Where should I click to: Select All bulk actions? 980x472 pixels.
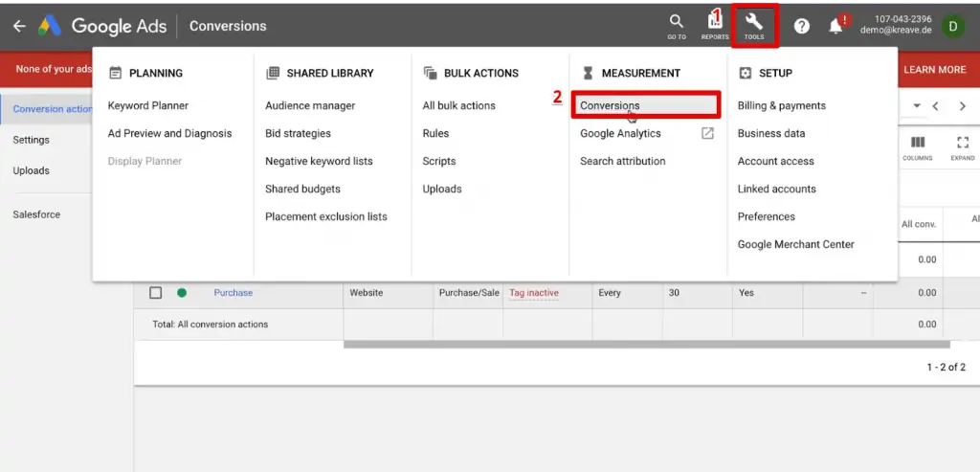(458, 105)
